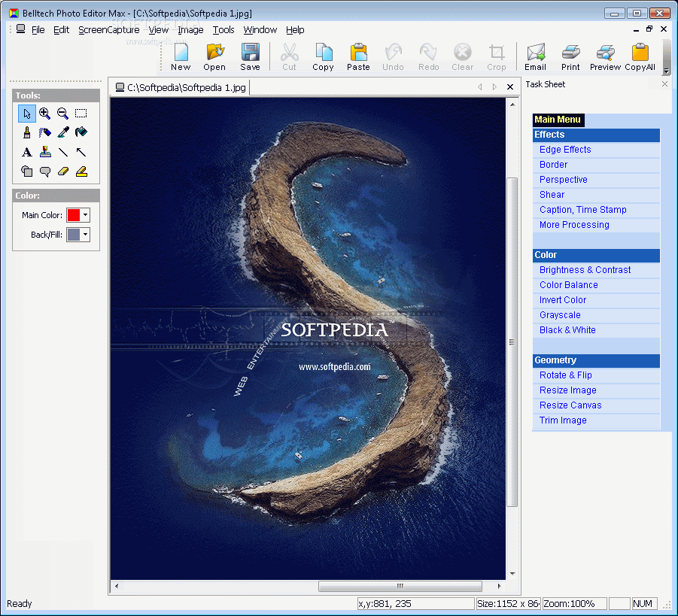Click the Invert Color link
678x616 pixels.
[x=563, y=300]
